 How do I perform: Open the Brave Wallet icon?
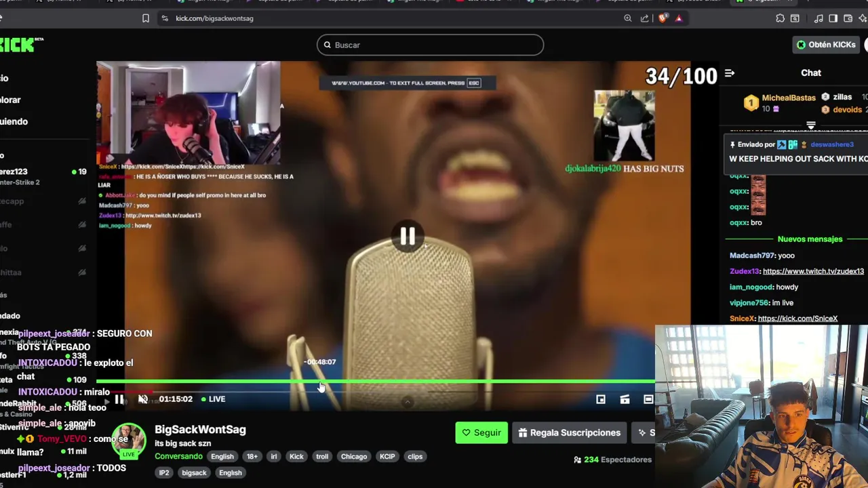(846, 18)
